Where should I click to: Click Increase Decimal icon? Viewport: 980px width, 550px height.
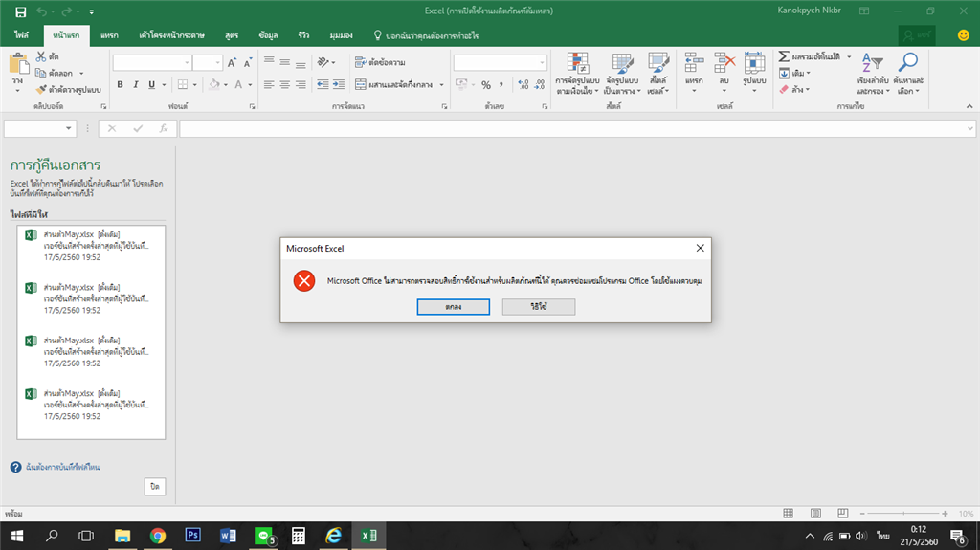[523, 85]
